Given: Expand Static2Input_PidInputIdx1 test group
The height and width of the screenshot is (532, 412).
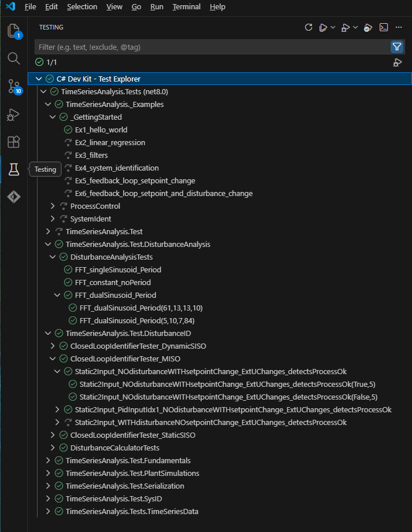Looking at the screenshot, I should [x=57, y=410].
